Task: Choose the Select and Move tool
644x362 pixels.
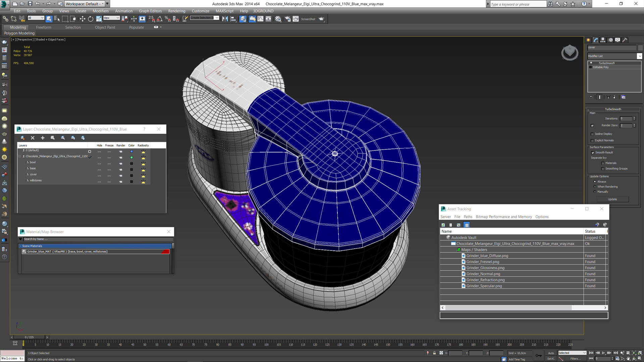Action: point(83,19)
